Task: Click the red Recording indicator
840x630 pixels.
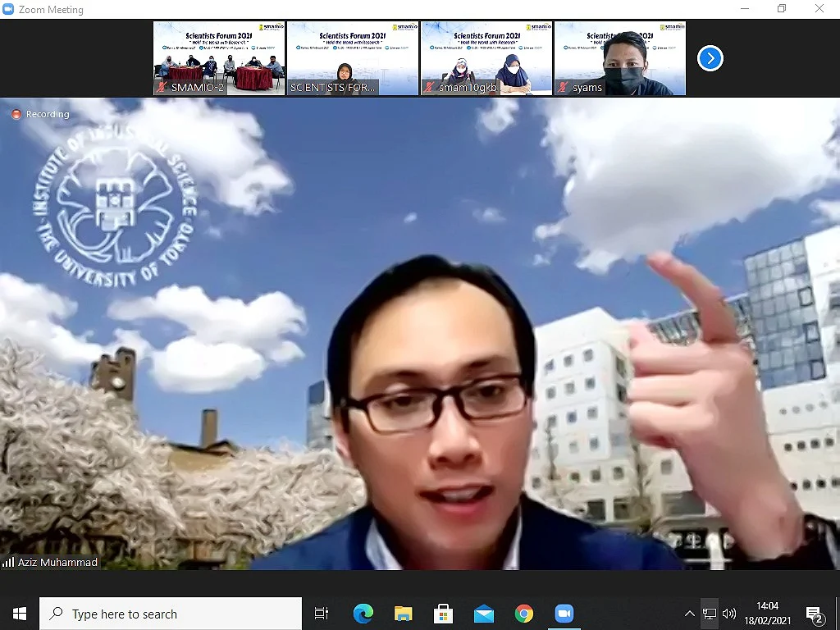Action: point(16,114)
